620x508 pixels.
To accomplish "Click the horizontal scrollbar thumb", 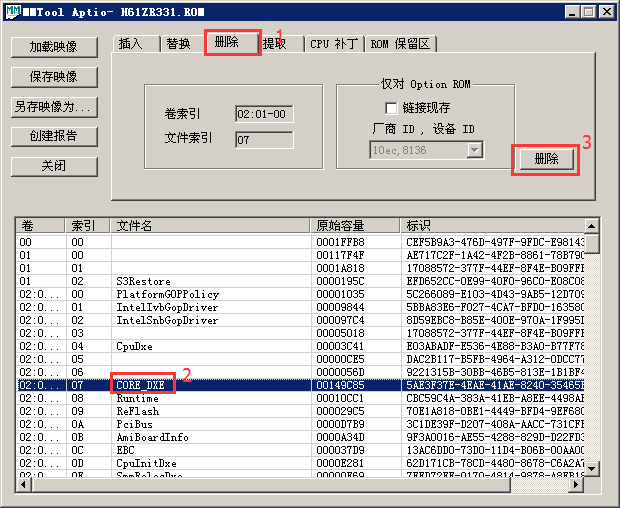I will tap(271, 484).
